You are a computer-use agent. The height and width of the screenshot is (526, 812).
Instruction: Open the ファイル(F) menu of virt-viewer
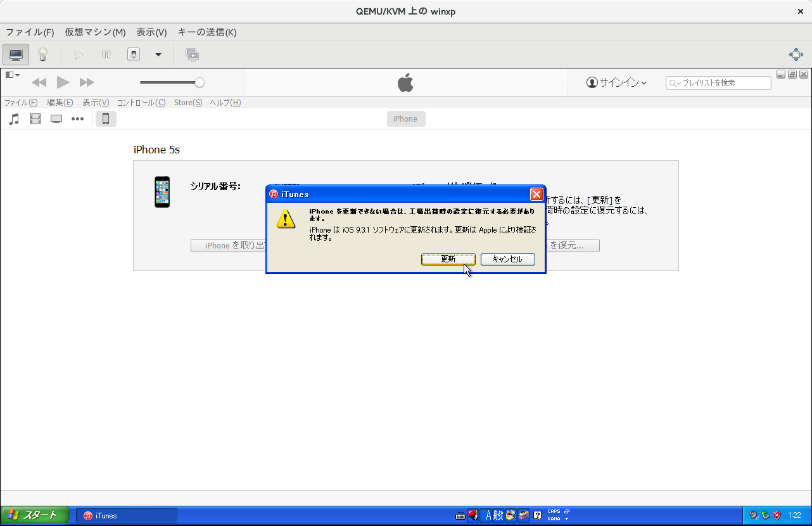pyautogui.click(x=30, y=32)
